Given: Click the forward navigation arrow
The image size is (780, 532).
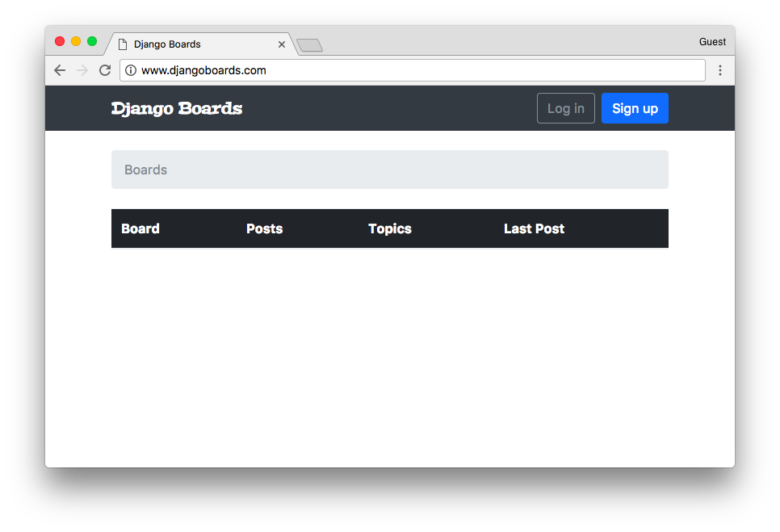Looking at the screenshot, I should click(x=82, y=70).
